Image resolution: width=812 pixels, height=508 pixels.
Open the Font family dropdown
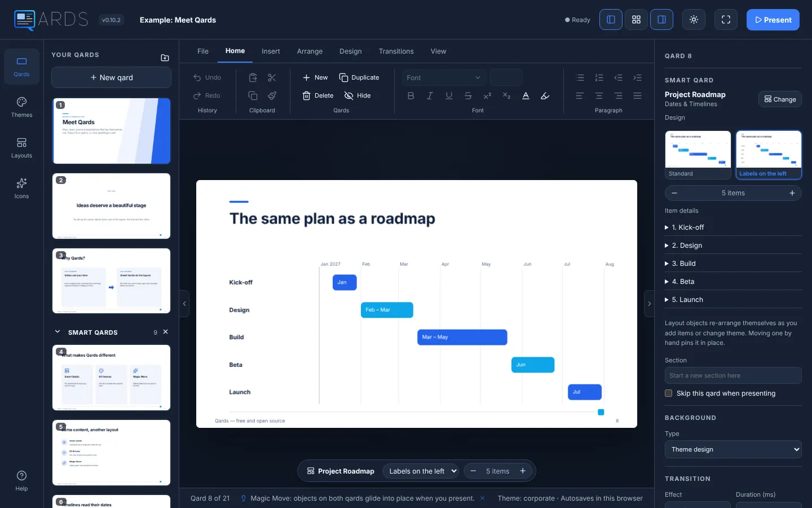tap(444, 77)
